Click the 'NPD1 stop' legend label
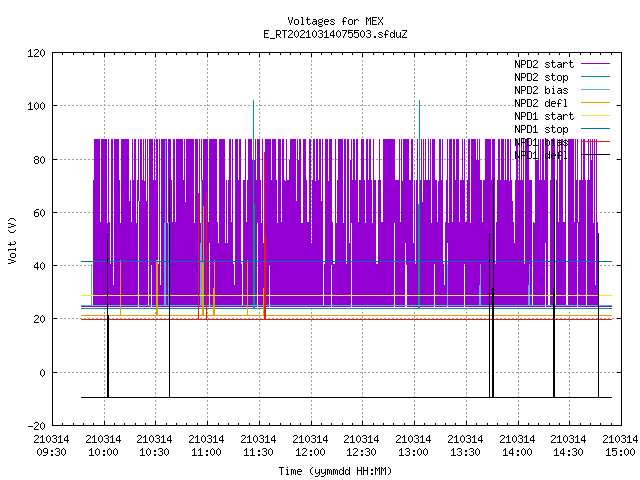Viewport: 640px width, 480px height. point(541,129)
